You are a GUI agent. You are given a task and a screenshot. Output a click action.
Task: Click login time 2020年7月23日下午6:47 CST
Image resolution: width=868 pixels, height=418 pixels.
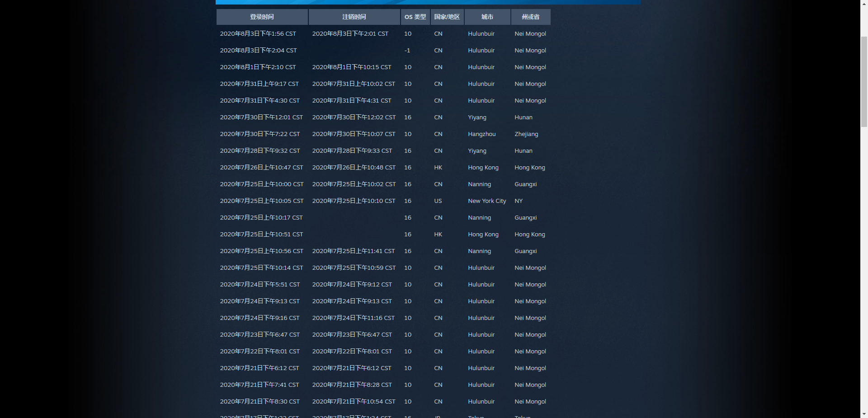tap(259, 335)
